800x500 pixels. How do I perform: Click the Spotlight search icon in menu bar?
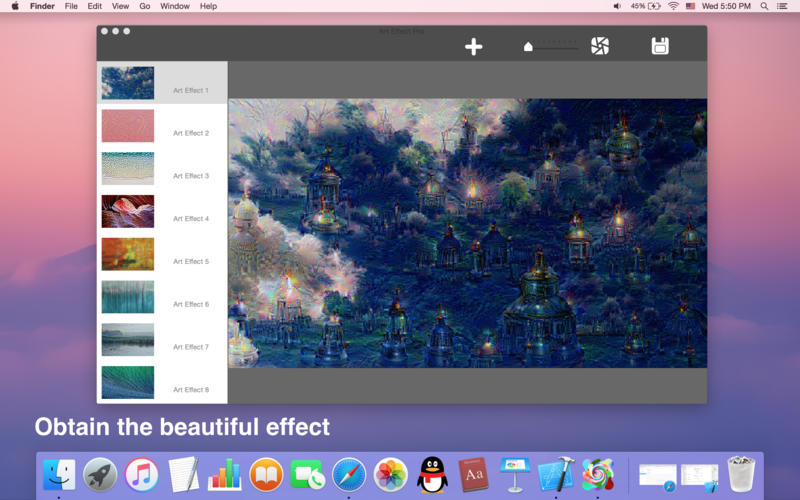[x=765, y=6]
